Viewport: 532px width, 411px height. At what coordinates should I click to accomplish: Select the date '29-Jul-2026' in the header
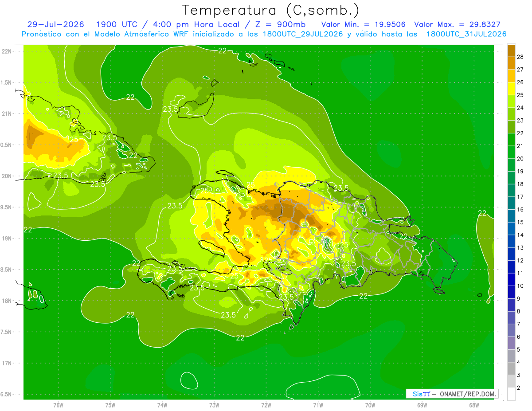55,24
